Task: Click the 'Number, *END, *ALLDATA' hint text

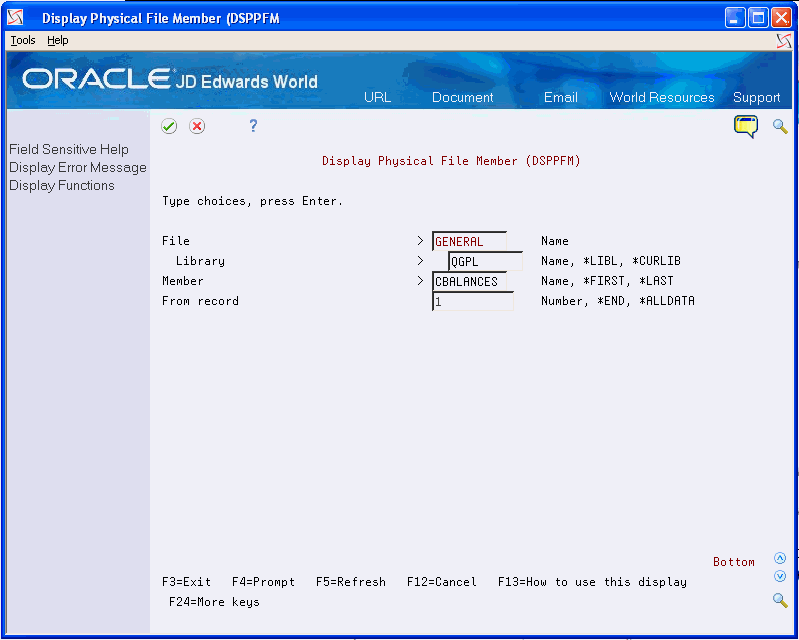Action: tap(618, 301)
